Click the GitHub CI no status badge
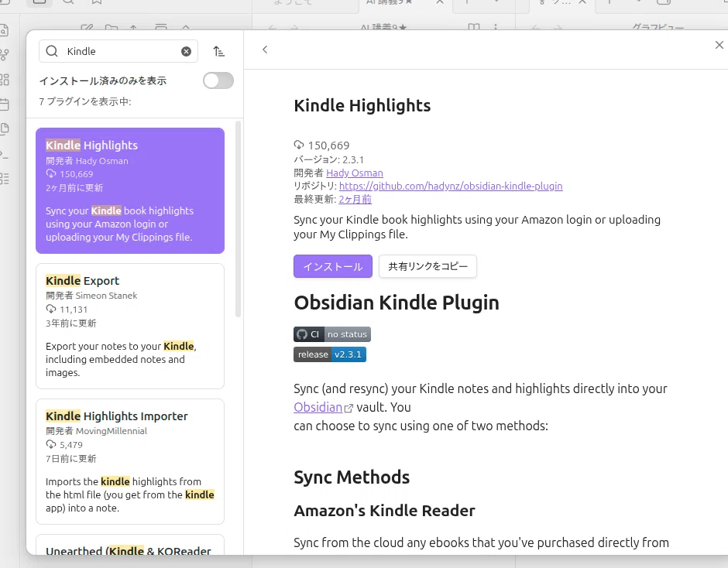Image resolution: width=728 pixels, height=568 pixels. click(x=332, y=334)
